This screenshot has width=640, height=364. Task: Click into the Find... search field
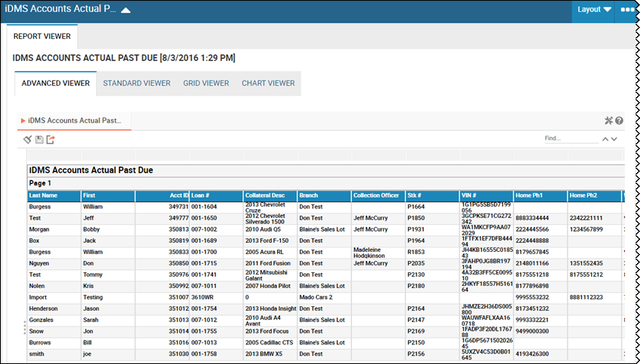coord(571,138)
